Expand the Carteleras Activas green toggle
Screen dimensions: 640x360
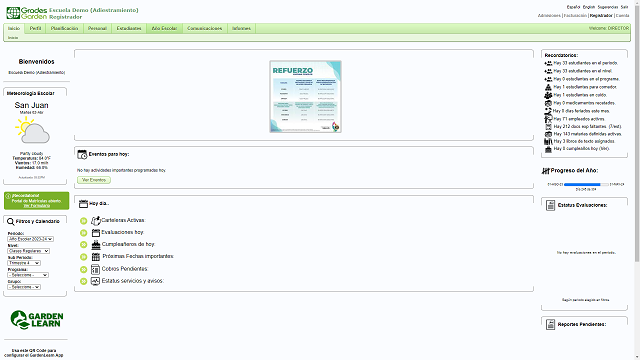coord(84,221)
